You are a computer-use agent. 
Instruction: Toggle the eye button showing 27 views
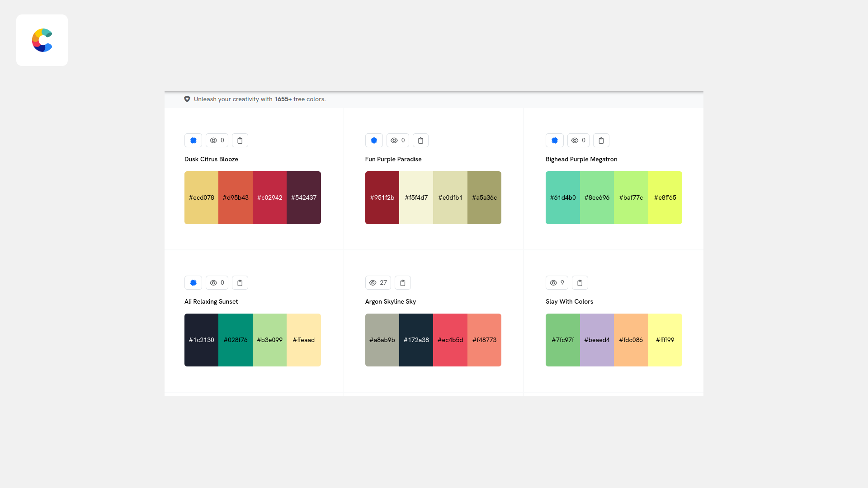(378, 283)
